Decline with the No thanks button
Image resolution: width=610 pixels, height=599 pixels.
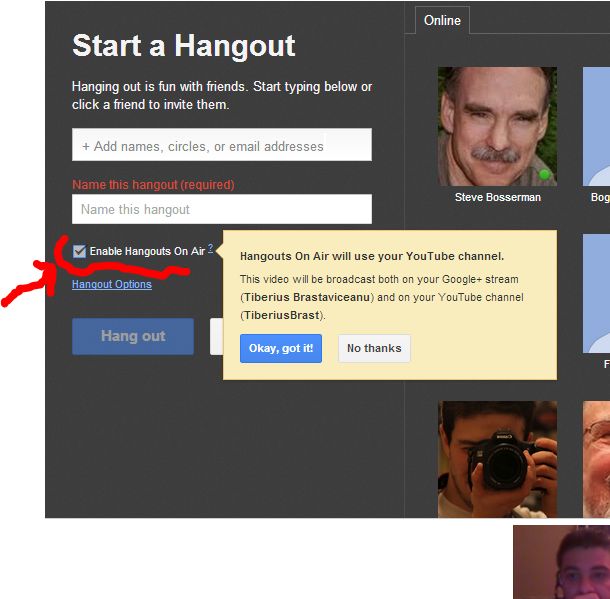(x=374, y=348)
